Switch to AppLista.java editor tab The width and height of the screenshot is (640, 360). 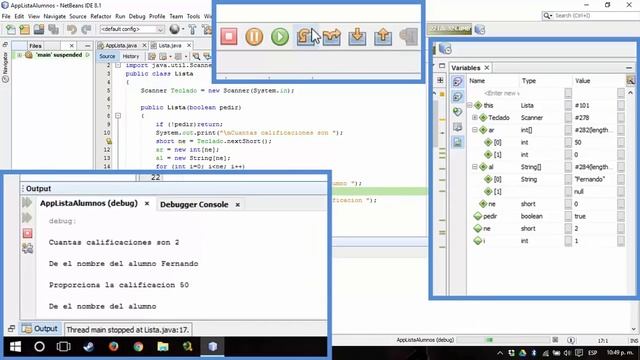[x=121, y=45]
